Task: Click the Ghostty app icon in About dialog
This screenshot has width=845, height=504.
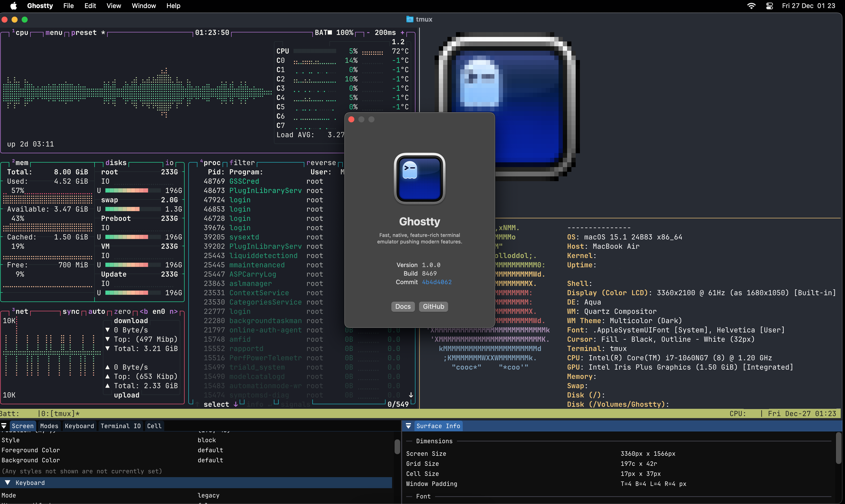Action: pyautogui.click(x=419, y=178)
